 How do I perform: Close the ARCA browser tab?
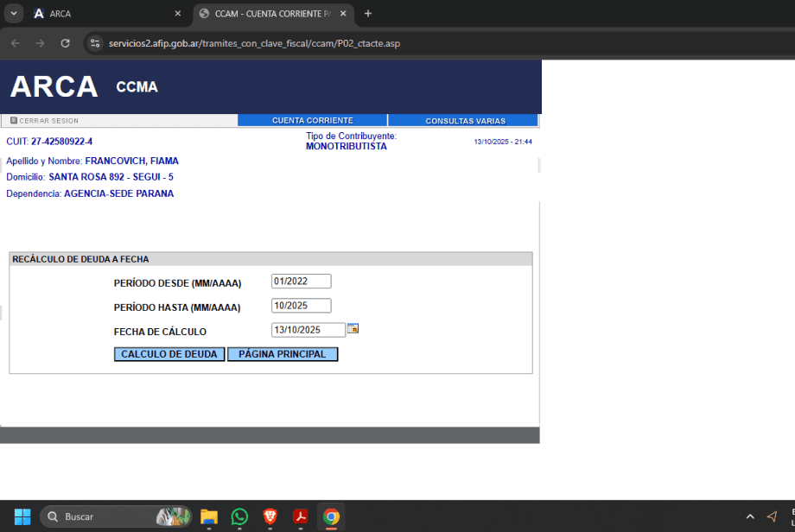[177, 14]
